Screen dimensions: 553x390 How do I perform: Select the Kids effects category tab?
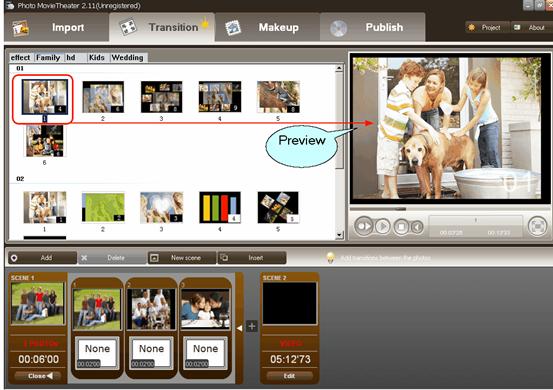[97, 57]
